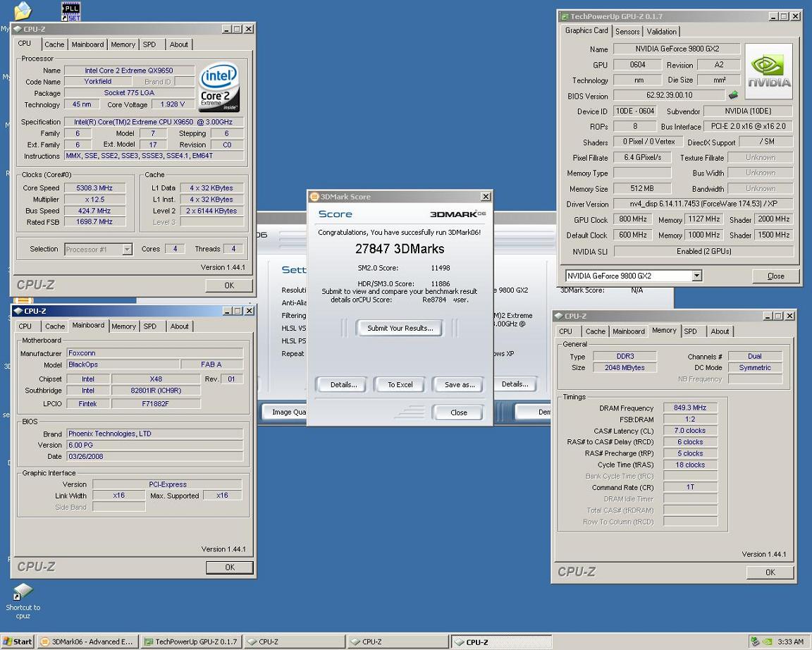Click the Core Speed 5308.3 MHz field

point(94,188)
